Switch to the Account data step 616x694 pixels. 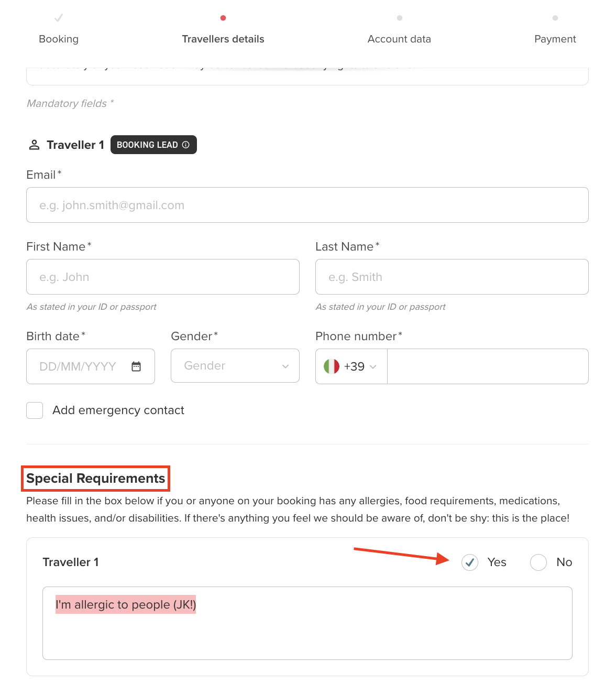[399, 39]
